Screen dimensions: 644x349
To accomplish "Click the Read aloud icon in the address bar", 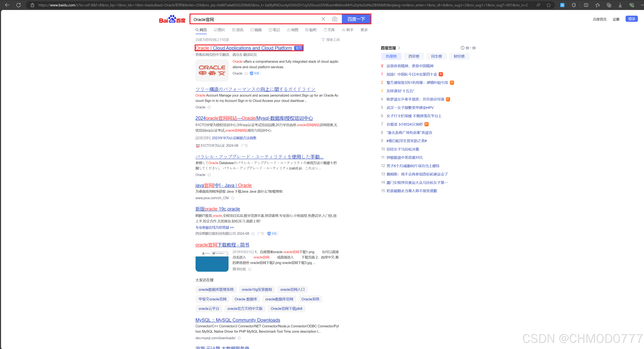I will pyautogui.click(x=538, y=5).
